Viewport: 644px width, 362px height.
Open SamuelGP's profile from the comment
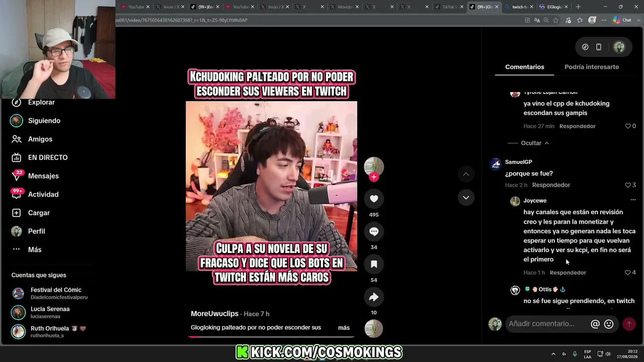518,162
